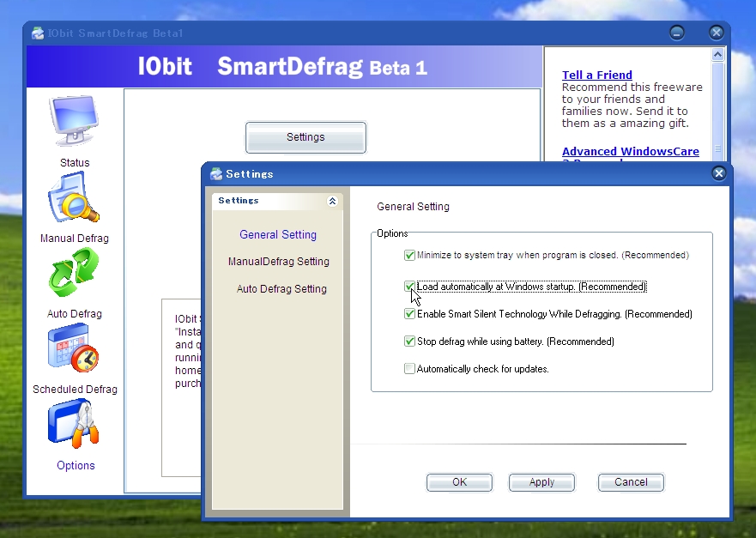Click the Auto Defrag label text
This screenshot has width=756, height=538.
tap(75, 314)
